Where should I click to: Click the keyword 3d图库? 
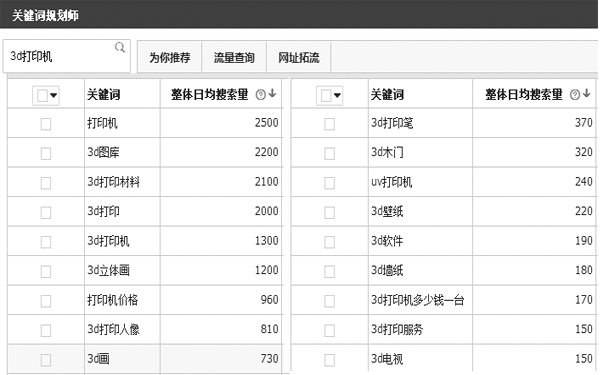point(103,152)
